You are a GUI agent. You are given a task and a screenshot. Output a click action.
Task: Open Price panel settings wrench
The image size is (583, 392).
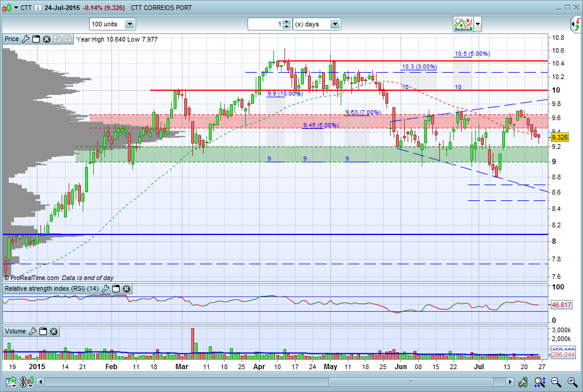coord(25,39)
